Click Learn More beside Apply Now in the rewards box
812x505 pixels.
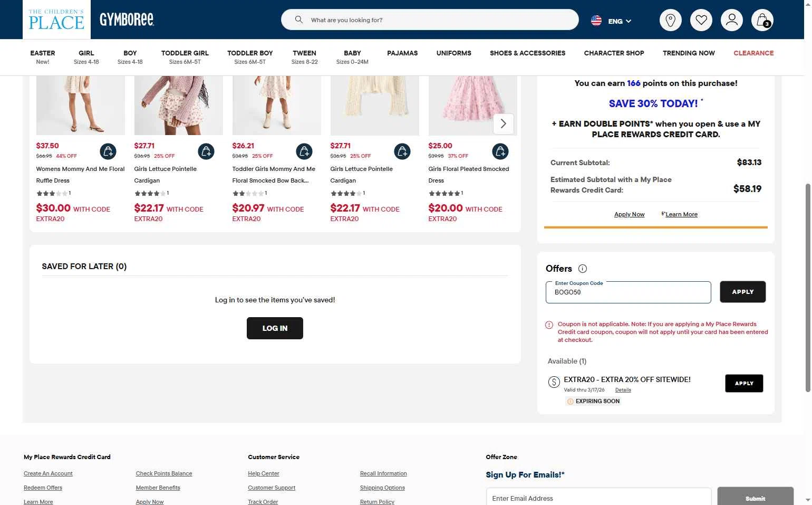681,214
